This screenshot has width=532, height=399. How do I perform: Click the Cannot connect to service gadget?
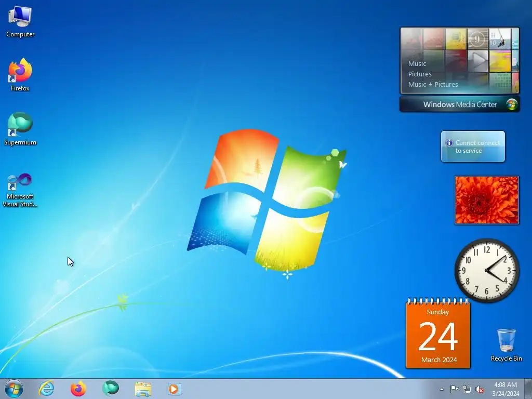pos(473,147)
